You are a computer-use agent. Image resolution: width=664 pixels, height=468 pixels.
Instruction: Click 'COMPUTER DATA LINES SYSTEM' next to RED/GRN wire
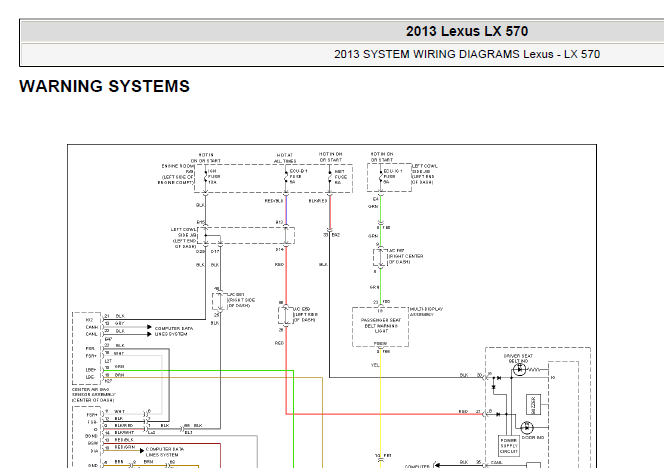[165, 452]
